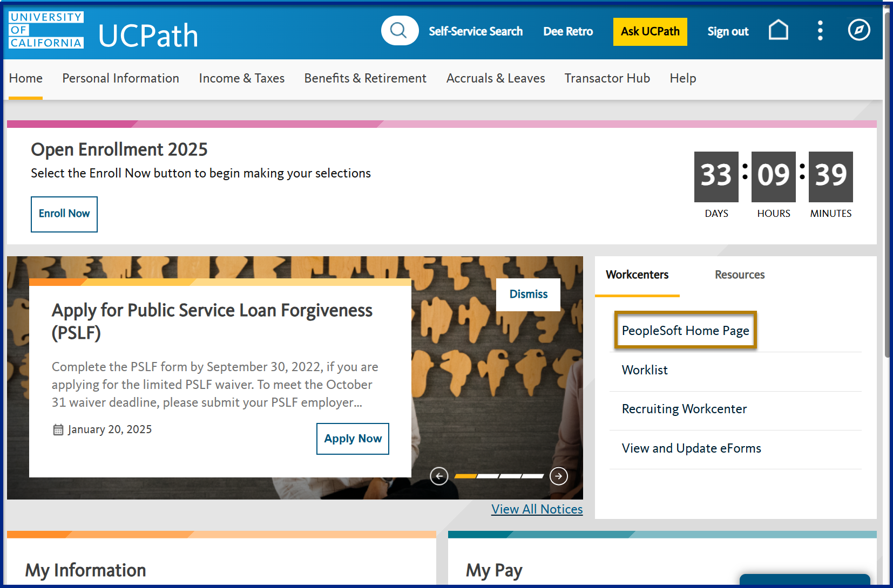Open the Personal Information section
Viewport: 893px width, 588px height.
[x=120, y=78]
